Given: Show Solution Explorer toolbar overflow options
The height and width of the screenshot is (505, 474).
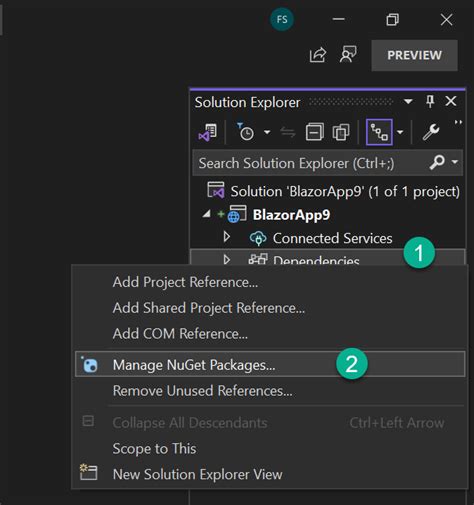Looking at the screenshot, I should [458, 123].
